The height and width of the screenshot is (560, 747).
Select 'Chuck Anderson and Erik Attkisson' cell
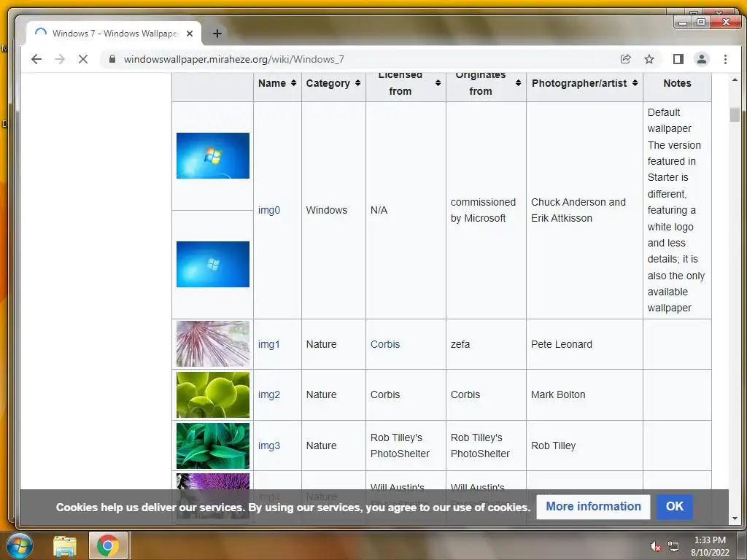[584, 210]
